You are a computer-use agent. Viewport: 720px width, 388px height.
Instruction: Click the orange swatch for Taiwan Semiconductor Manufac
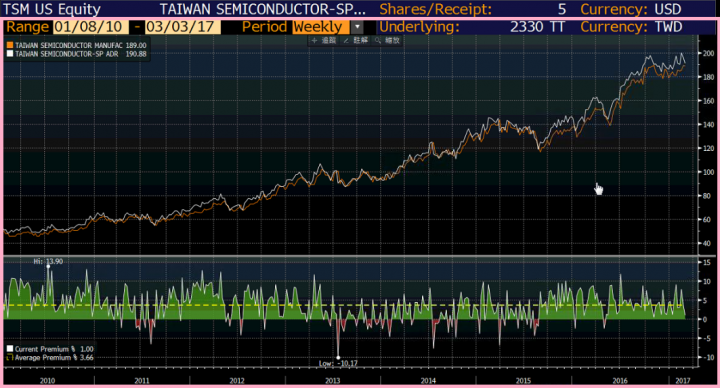tap(10, 45)
